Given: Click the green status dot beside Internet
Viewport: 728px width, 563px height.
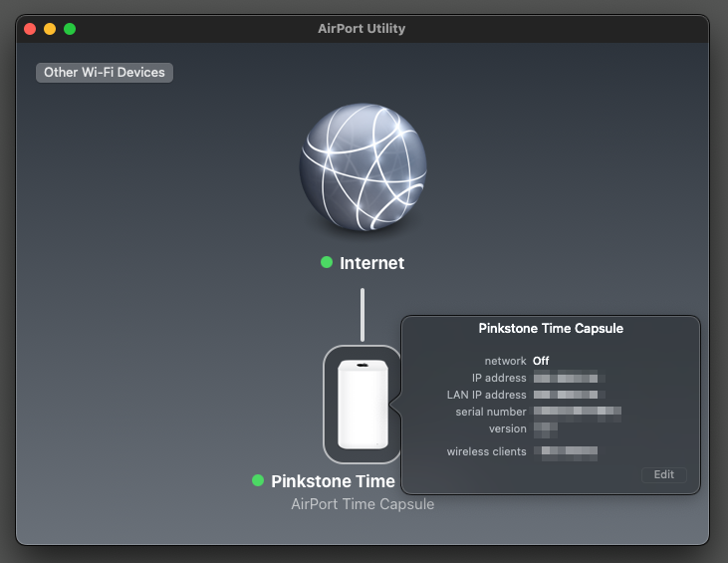Looking at the screenshot, I should 327,262.
